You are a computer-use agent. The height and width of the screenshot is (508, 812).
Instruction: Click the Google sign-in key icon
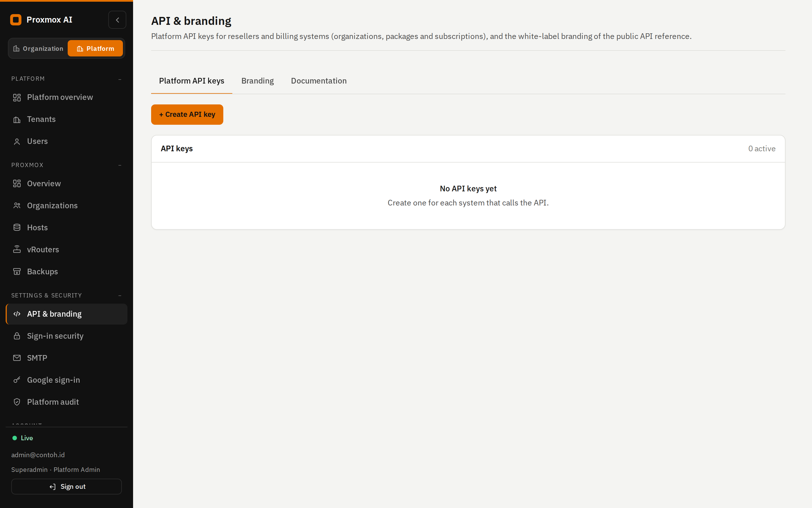(x=17, y=380)
